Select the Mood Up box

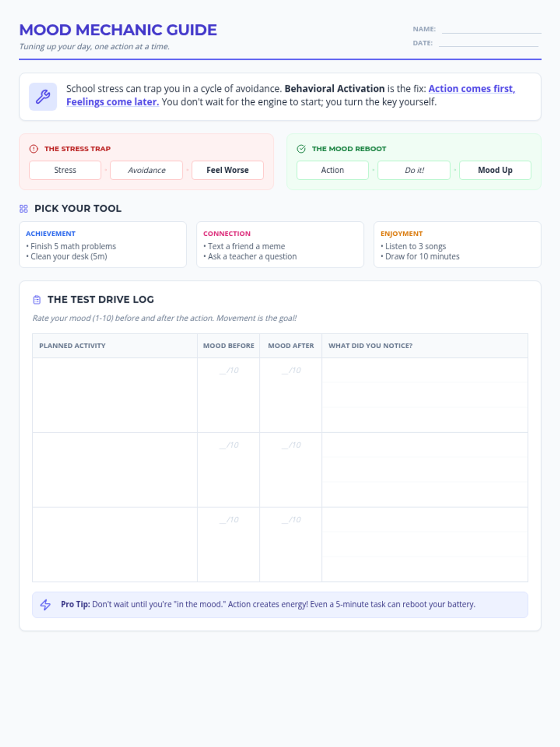[x=495, y=170]
